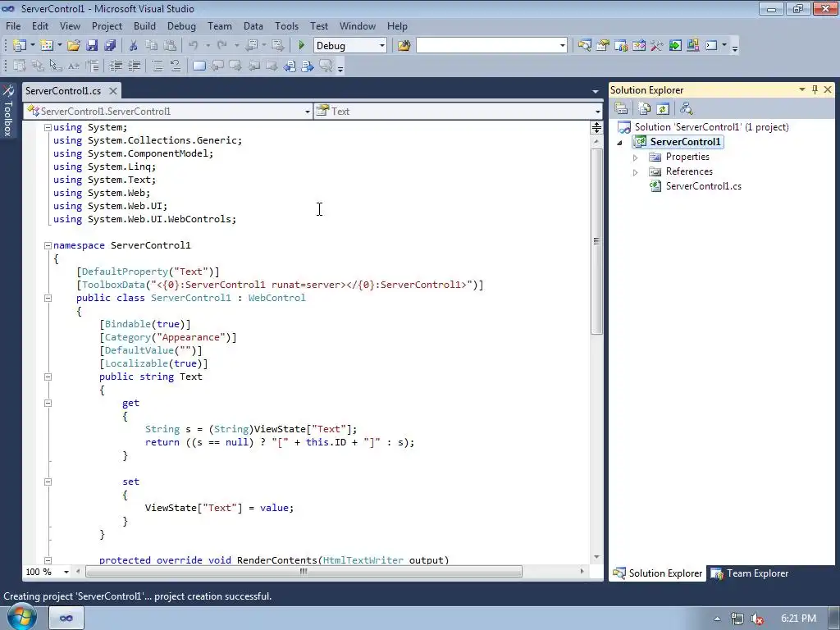Increase line indent icon
This screenshot has width=840, height=630.
(x=134, y=66)
